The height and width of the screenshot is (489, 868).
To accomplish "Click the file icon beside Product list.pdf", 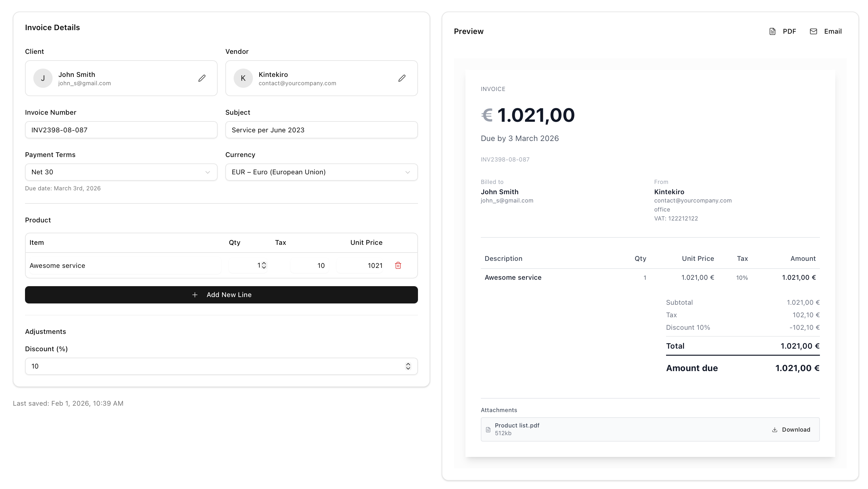I will [488, 429].
